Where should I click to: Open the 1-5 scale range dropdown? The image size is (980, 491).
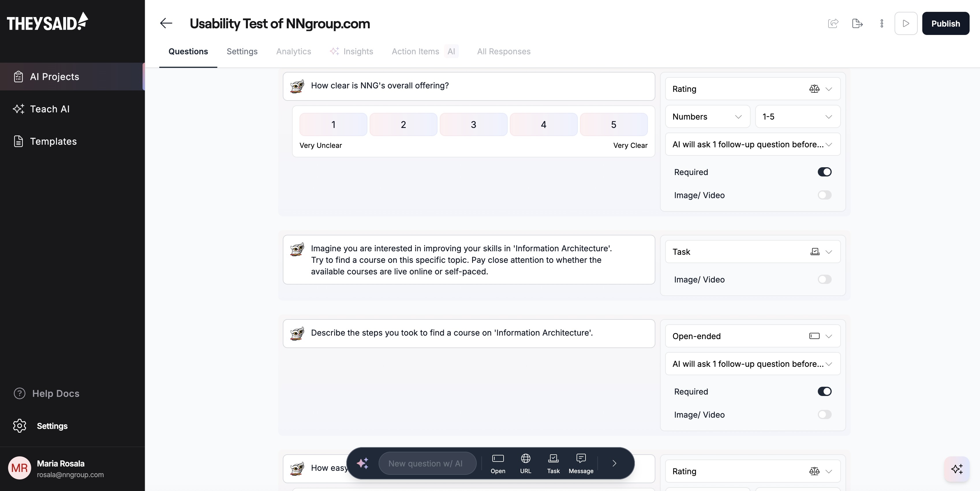(x=798, y=116)
